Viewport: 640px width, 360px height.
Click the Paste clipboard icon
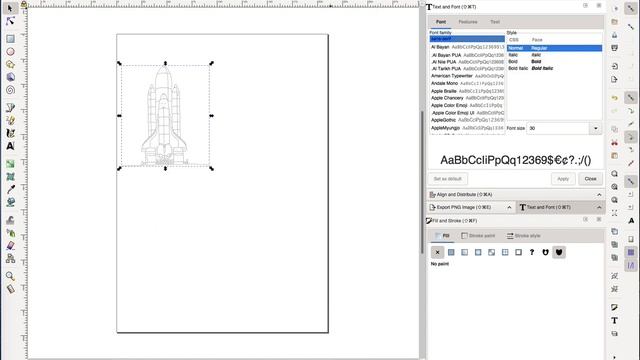[614, 156]
